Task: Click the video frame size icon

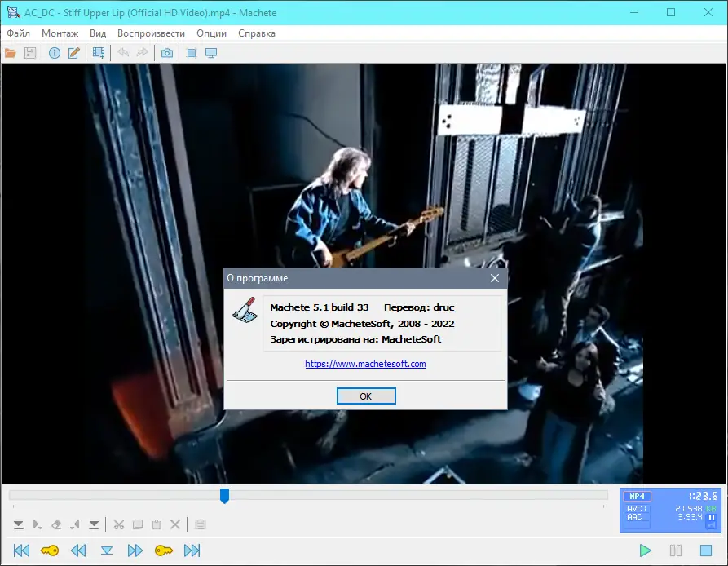Action: pyautogui.click(x=192, y=53)
